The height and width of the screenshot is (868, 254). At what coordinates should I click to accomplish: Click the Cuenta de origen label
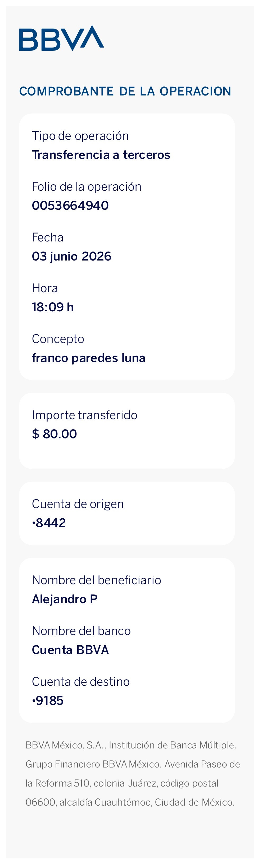[x=78, y=504]
